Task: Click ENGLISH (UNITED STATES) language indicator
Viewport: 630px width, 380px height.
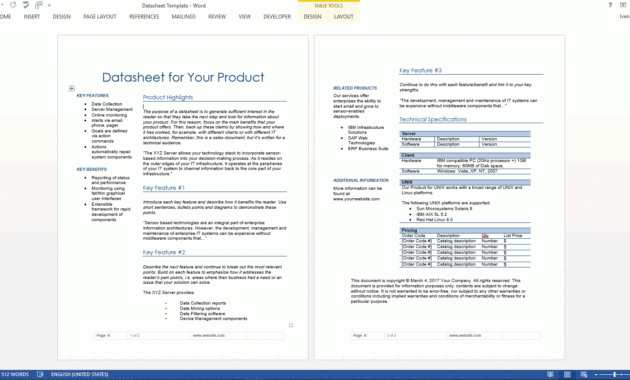Action: pos(80,374)
